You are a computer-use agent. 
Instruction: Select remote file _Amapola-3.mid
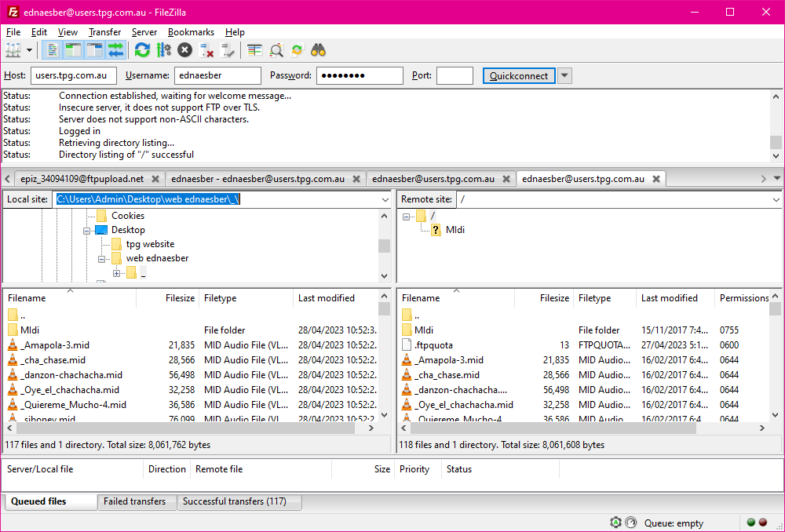coord(451,360)
